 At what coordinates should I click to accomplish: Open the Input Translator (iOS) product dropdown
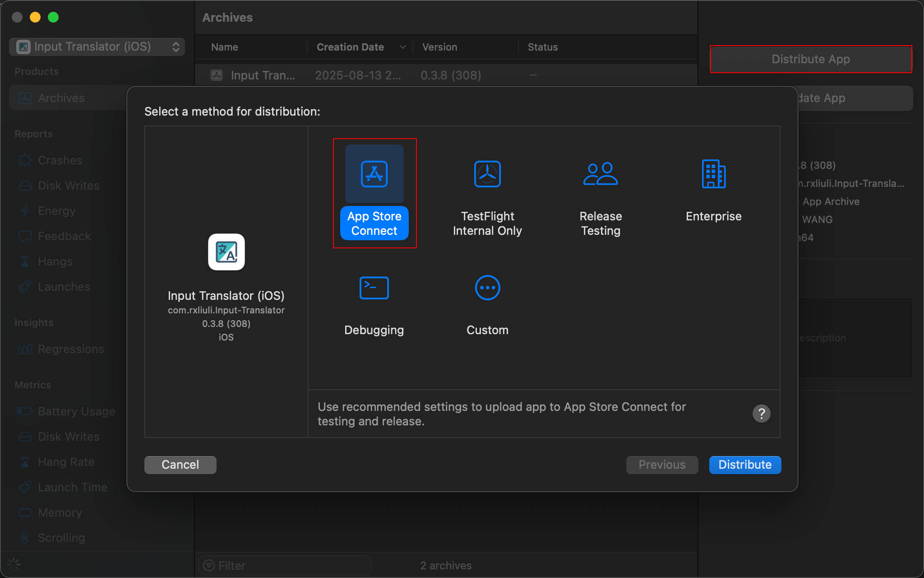(97, 47)
